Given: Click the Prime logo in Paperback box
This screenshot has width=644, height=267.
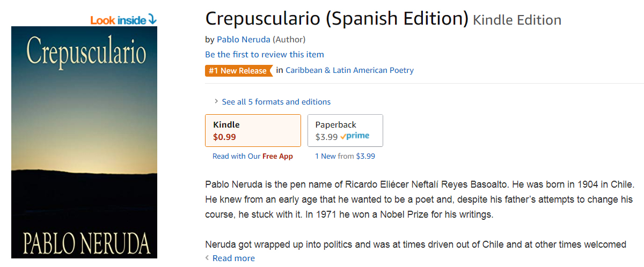Looking at the screenshot, I should click(x=355, y=136).
